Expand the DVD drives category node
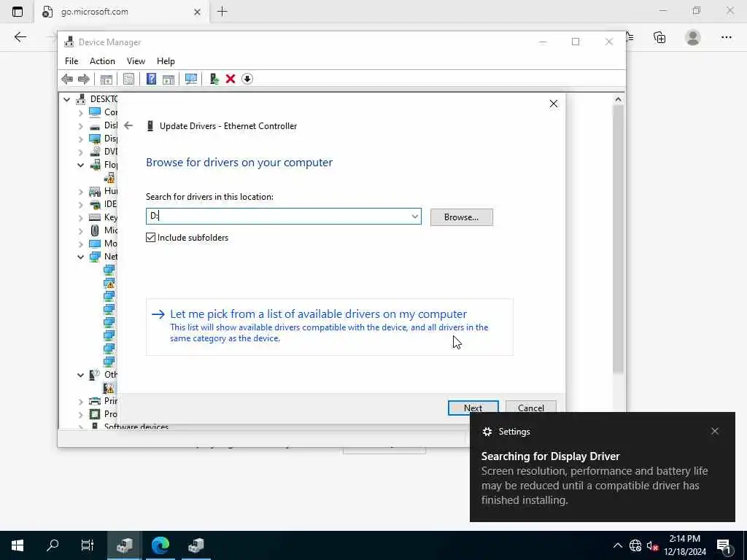 [x=80, y=152]
